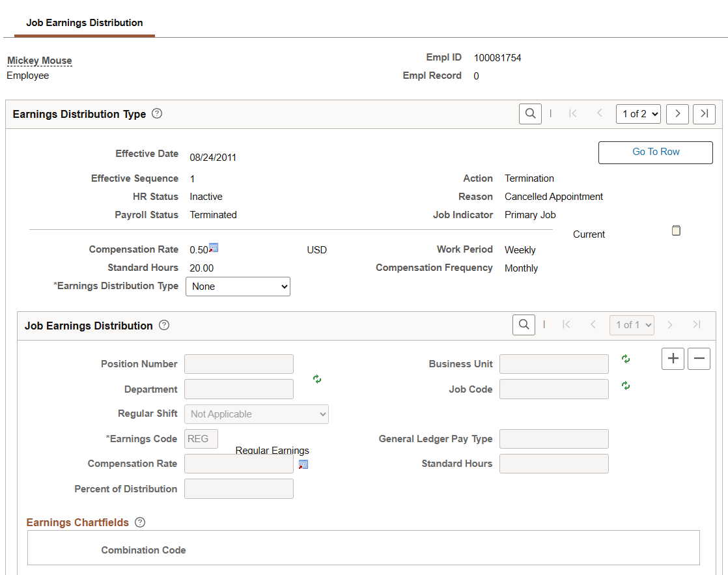
Task: Click the Go To Row button
Action: click(x=655, y=152)
